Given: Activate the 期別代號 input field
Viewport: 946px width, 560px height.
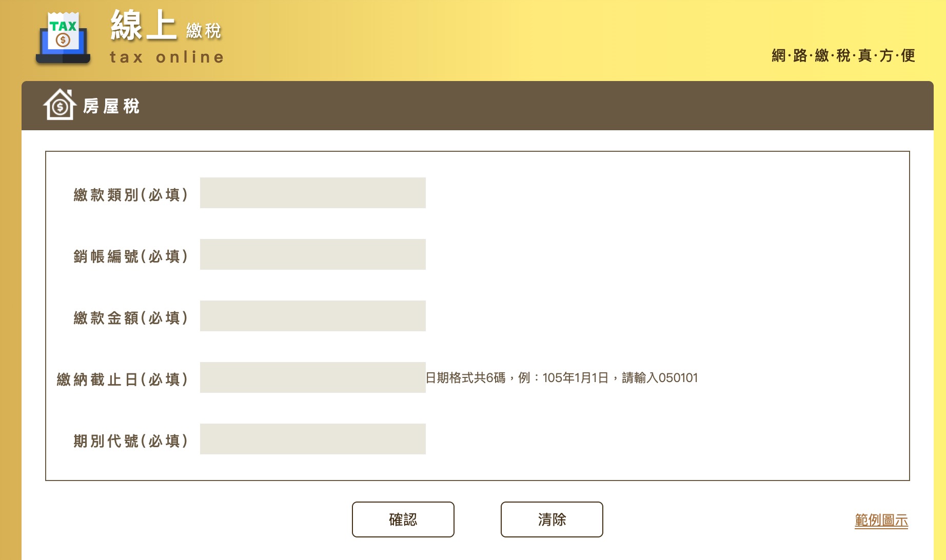Looking at the screenshot, I should [312, 439].
